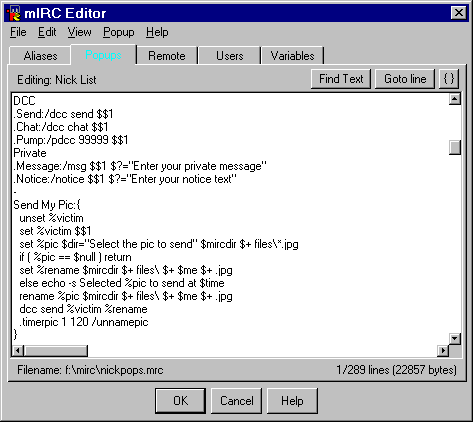The image size is (473, 422).
Task: Click the vertical scrollbar thumb
Action: (455, 147)
